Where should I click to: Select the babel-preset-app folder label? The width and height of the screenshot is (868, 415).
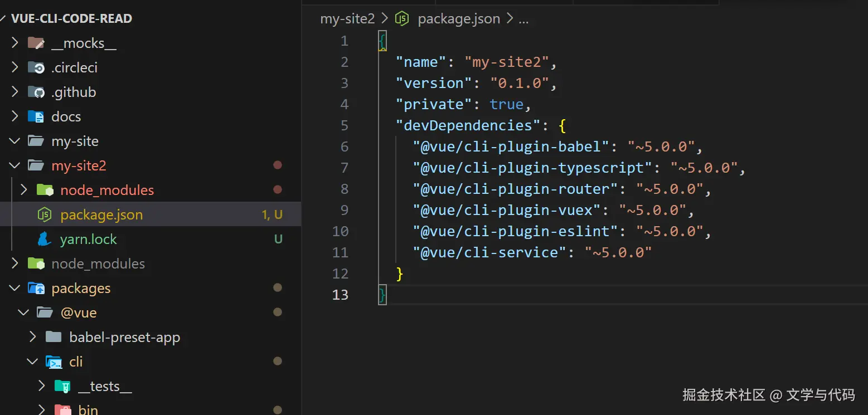pos(124,337)
